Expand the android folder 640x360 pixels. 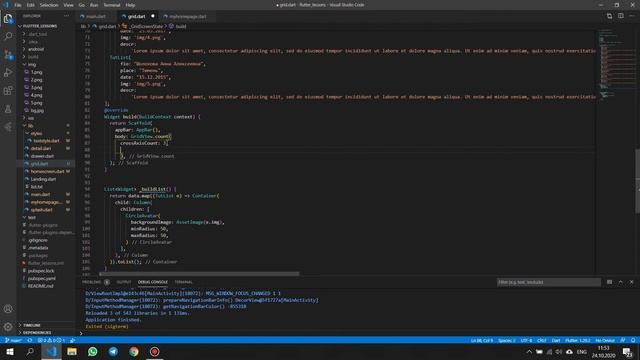click(35, 49)
